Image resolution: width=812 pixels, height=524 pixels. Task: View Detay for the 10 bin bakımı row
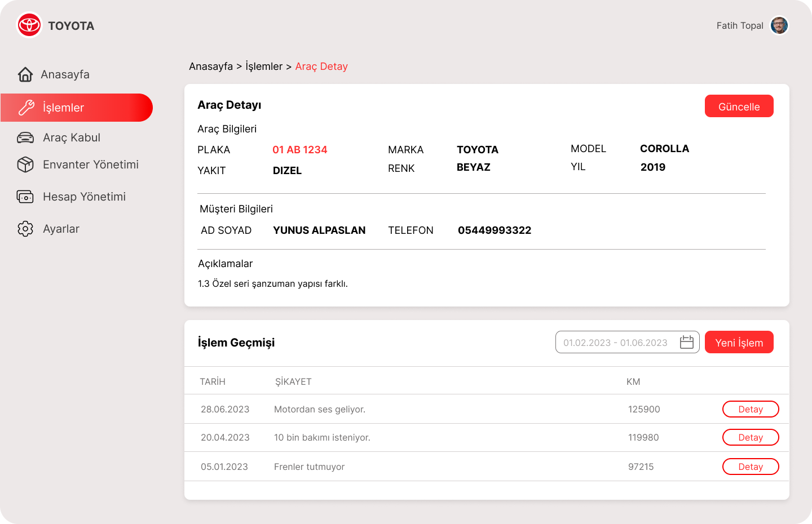click(x=750, y=437)
